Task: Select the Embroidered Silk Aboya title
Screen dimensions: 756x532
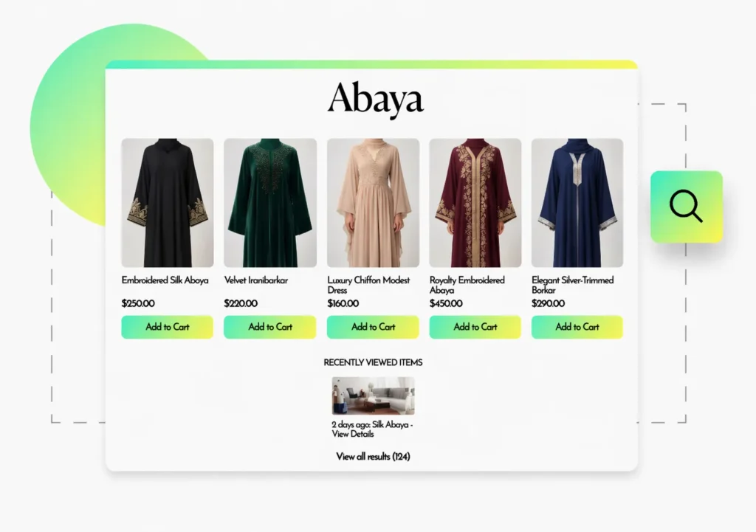Action: (165, 280)
